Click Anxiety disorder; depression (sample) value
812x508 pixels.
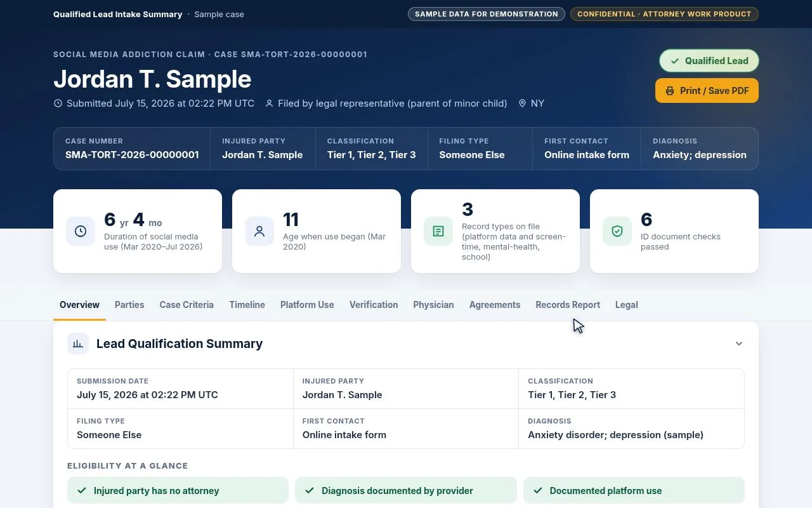[615, 435]
